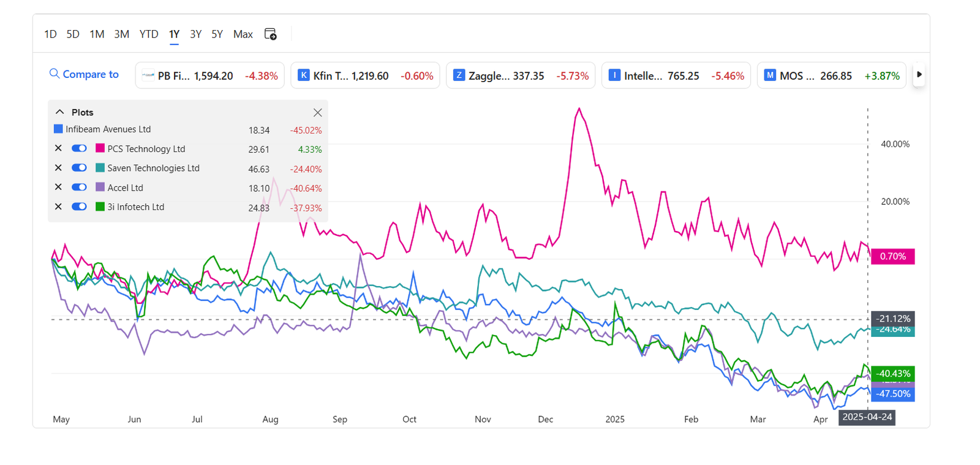980x465 pixels.
Task: Click the Compare to search icon
Action: pos(55,74)
